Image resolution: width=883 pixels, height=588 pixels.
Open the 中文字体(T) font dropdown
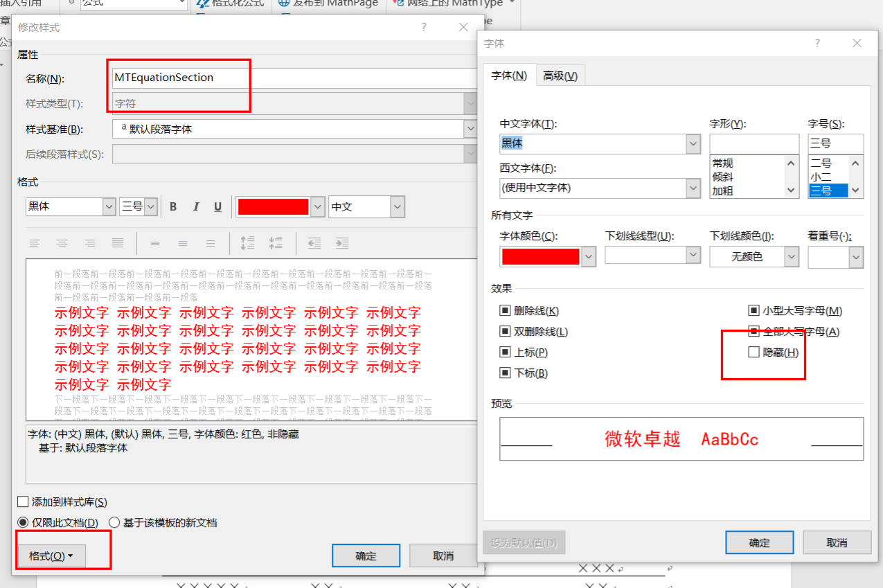(693, 143)
